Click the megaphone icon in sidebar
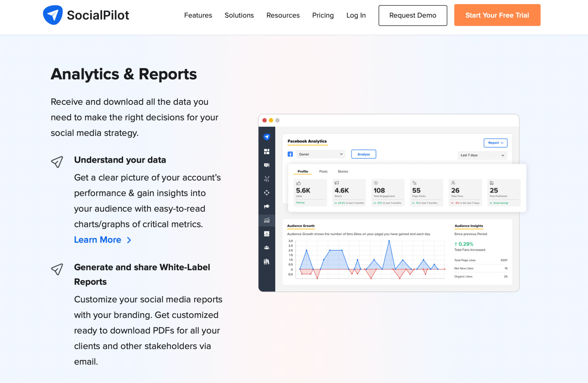 click(x=267, y=206)
